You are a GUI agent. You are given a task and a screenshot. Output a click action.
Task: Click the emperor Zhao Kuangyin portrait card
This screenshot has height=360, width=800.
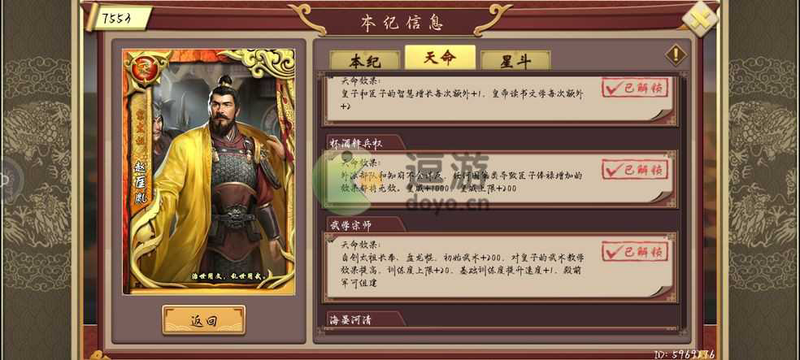(x=209, y=171)
